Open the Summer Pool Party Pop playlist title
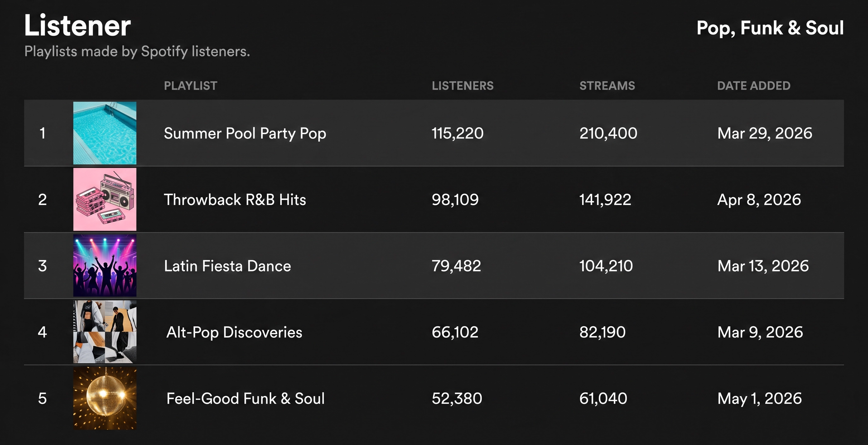868x445 pixels. point(245,134)
